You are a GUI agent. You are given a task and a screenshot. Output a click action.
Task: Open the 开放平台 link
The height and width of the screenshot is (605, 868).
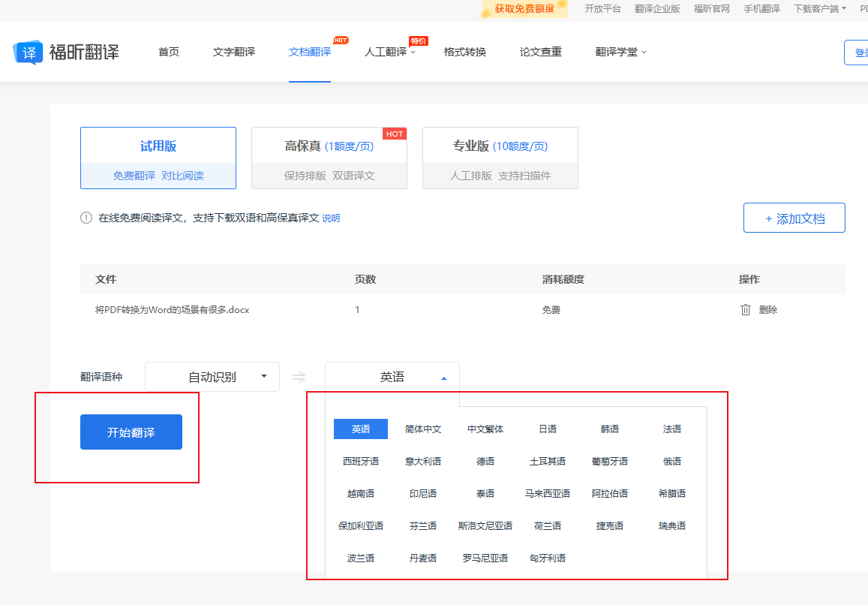603,9
